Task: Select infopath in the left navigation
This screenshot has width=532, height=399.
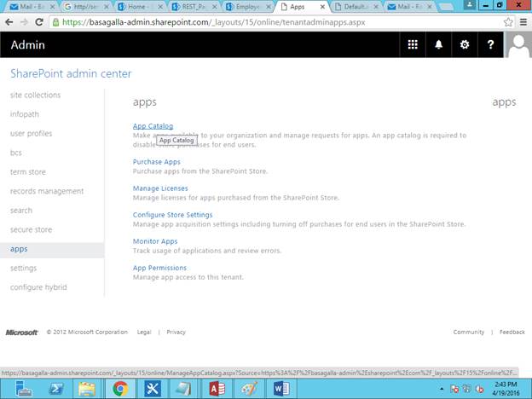Action: click(25, 114)
